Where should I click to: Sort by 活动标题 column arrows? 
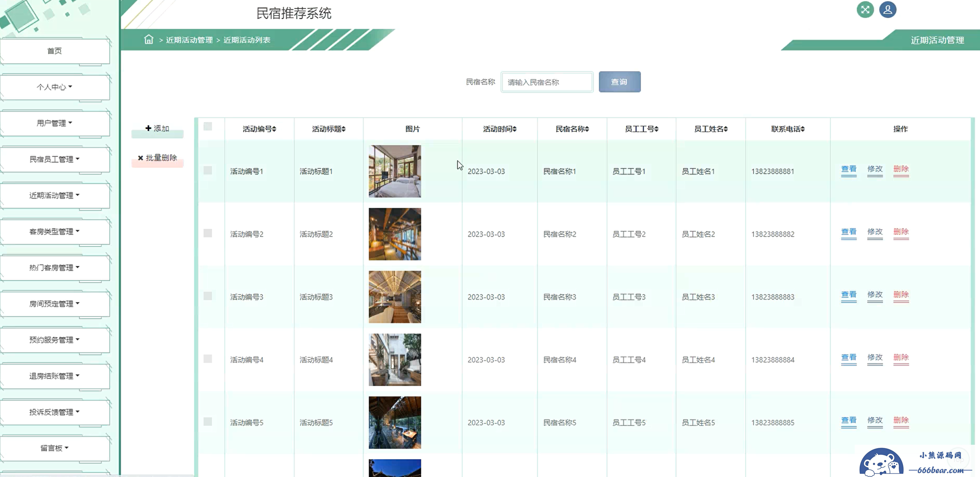343,129
